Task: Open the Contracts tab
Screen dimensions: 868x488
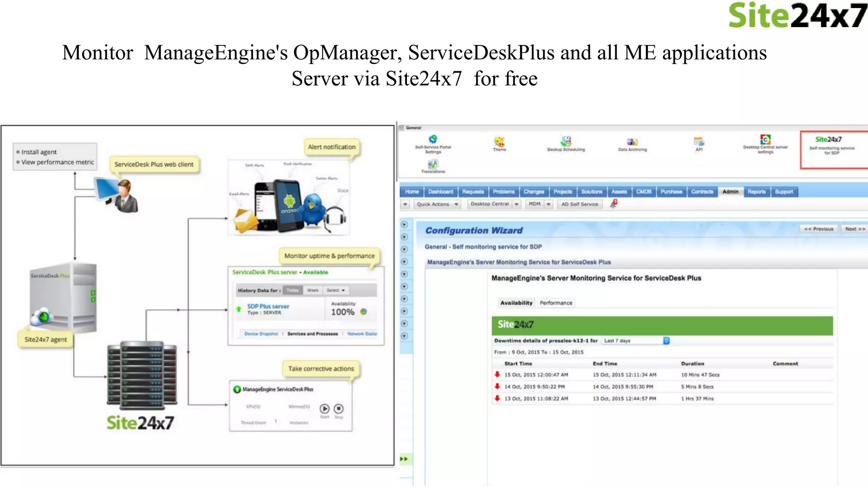Action: point(702,192)
